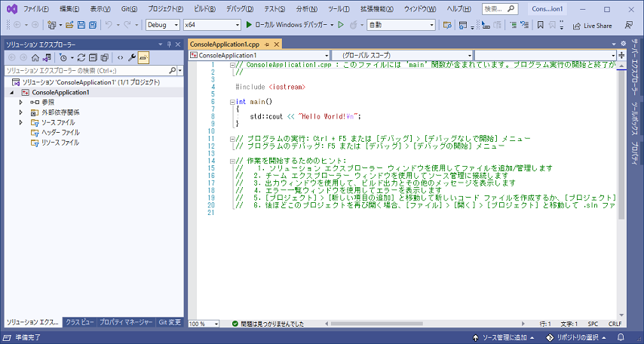Click the editor tab-well settings gear icon
The width and height of the screenshot is (644, 344).
623,44
